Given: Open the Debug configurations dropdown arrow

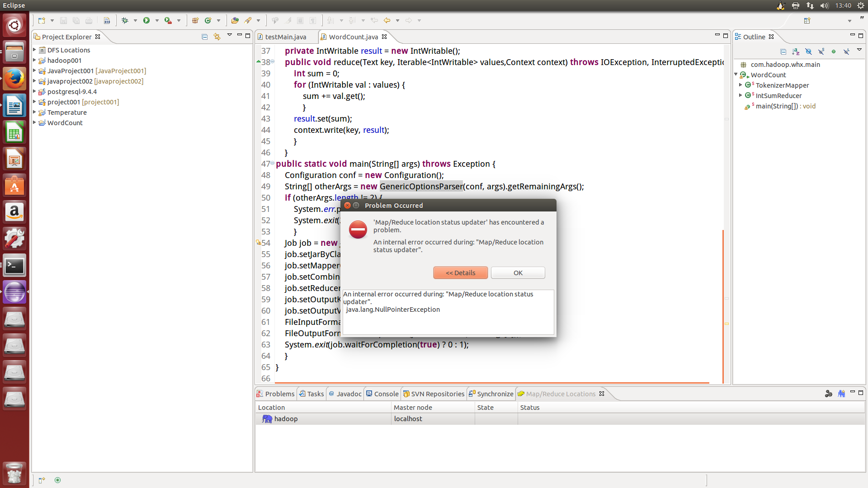Looking at the screenshot, I should (135, 20).
